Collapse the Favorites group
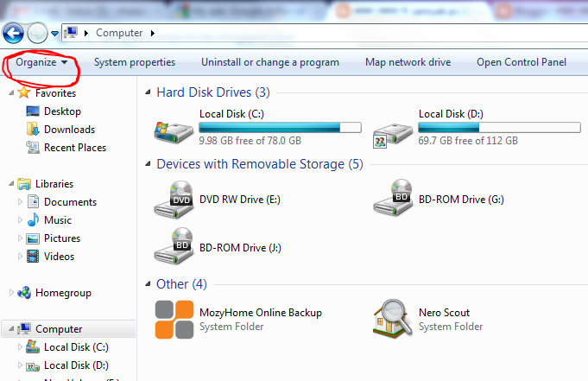The height and width of the screenshot is (381, 588). [x=11, y=92]
